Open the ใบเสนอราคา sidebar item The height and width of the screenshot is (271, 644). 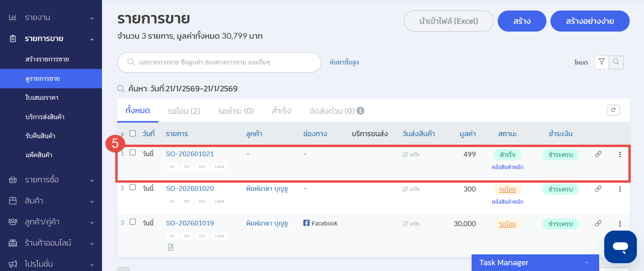point(42,98)
